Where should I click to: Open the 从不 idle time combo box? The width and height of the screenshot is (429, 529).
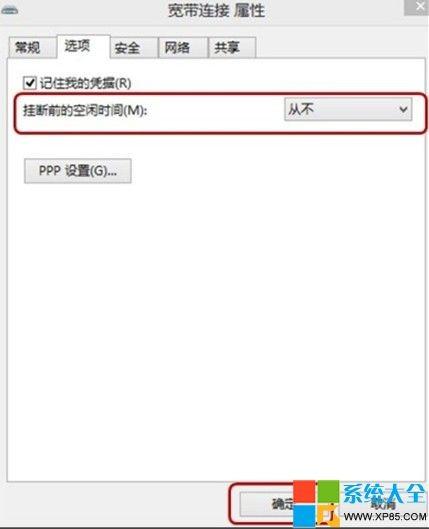click(x=348, y=109)
